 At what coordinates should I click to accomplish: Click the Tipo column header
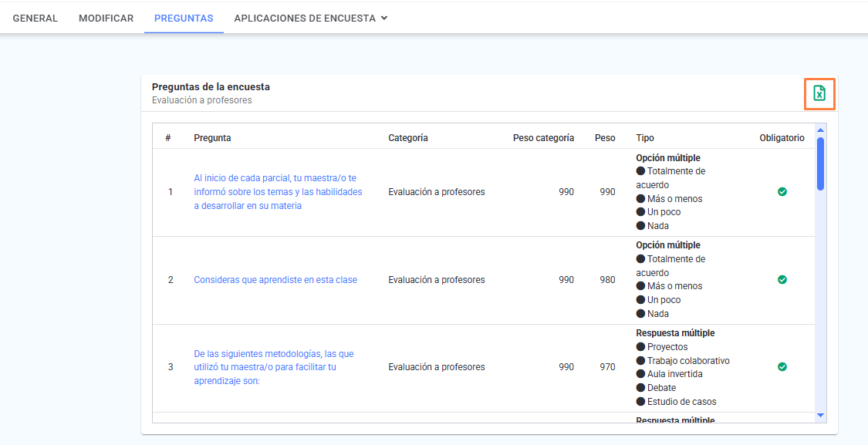tap(645, 138)
